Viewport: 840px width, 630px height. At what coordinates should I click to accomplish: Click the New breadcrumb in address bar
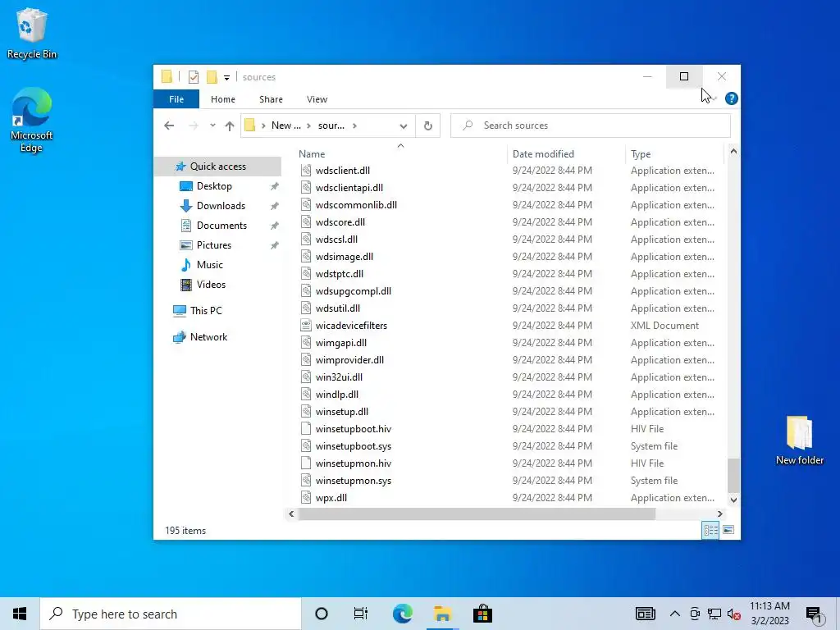pyautogui.click(x=285, y=126)
